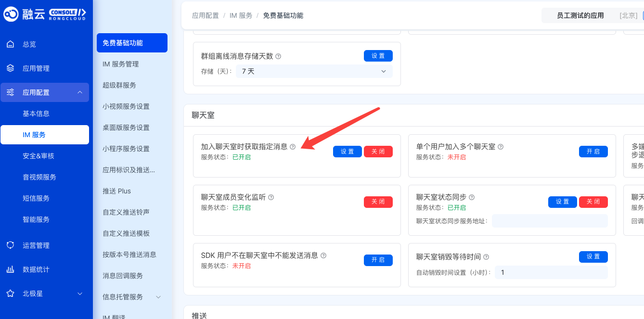644x319 pixels.
Task: Click the icon beside 运营管理
Action: click(11, 245)
